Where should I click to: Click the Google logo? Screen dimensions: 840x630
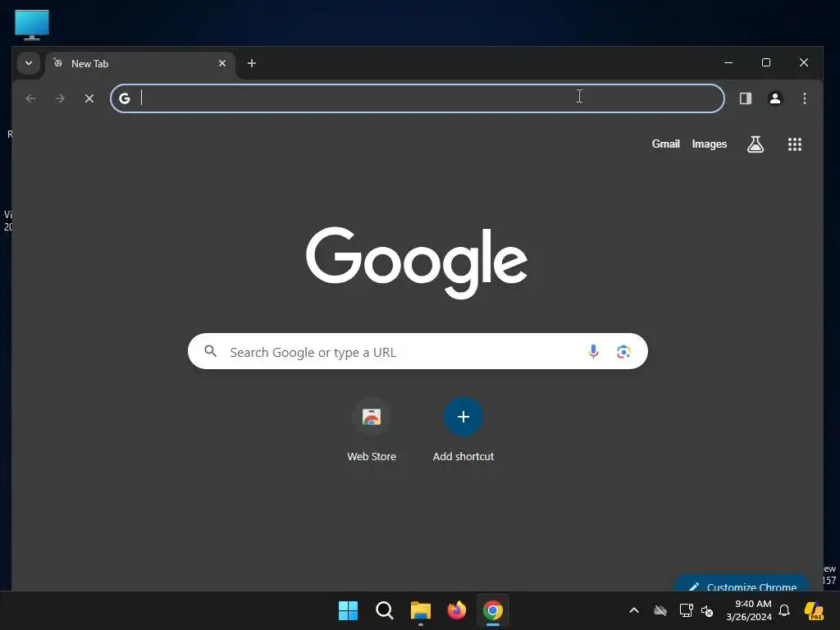pyautogui.click(x=417, y=262)
